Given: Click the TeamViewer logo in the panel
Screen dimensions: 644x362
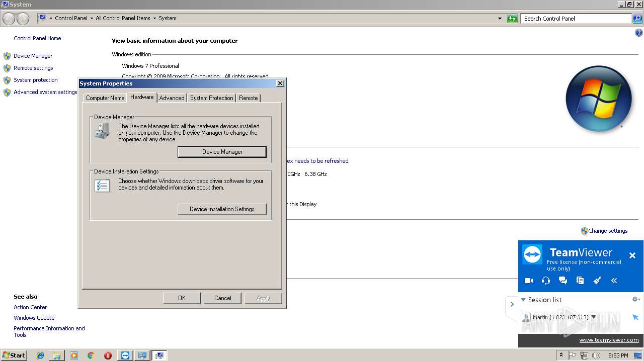Looking at the screenshot, I should 532,254.
